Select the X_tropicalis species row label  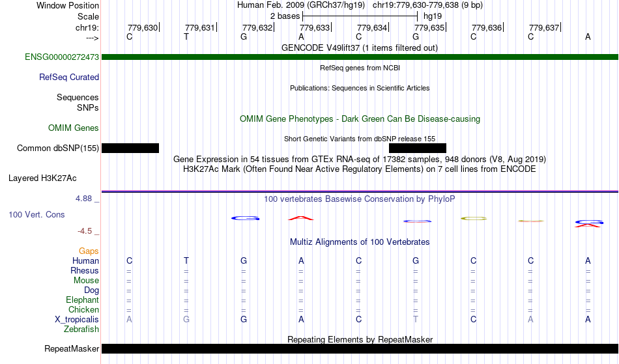coord(77,320)
